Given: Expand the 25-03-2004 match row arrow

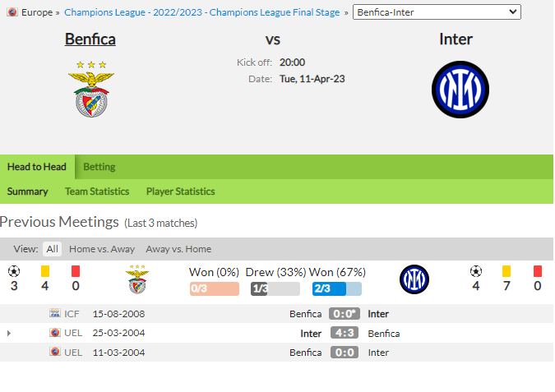Looking at the screenshot, I should pyautogui.click(x=9, y=333).
